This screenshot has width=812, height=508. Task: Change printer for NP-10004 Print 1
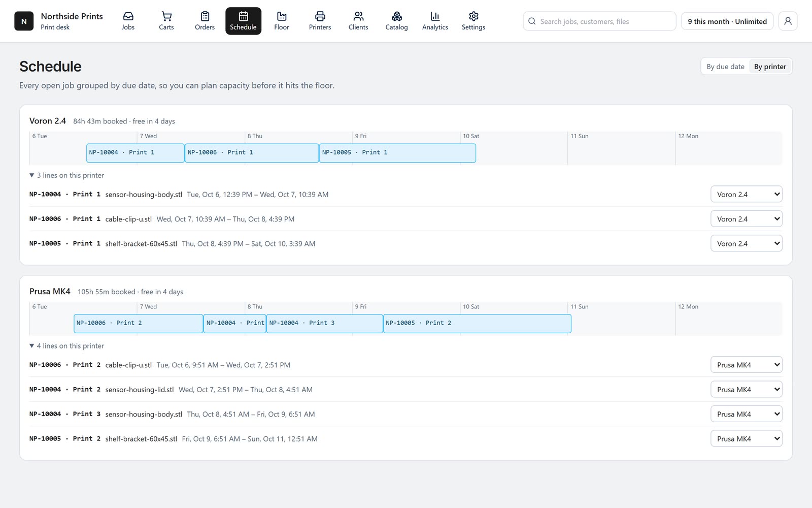(746, 194)
